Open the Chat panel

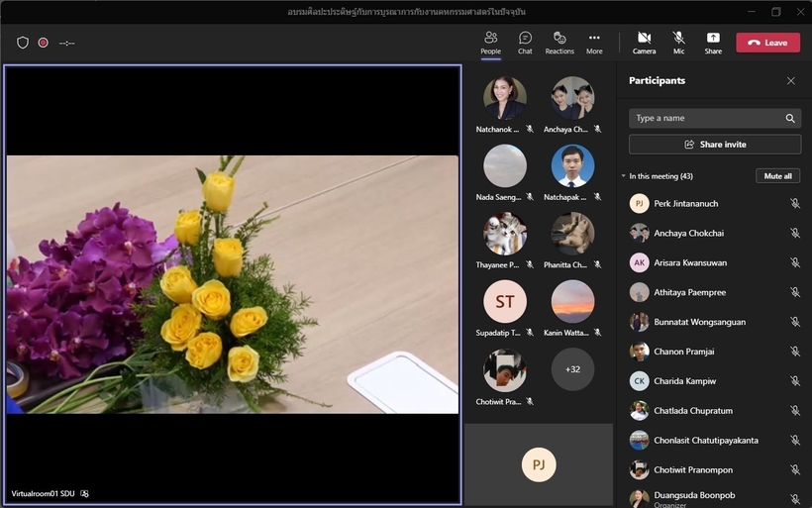(x=525, y=43)
